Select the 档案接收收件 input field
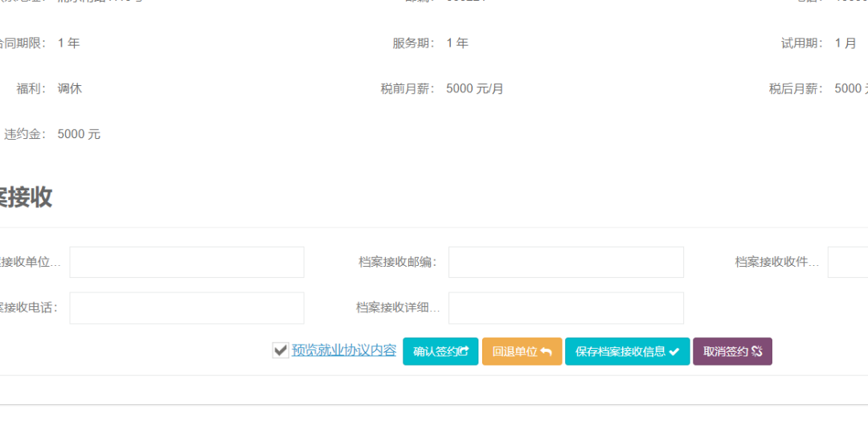This screenshot has width=868, height=425. coord(848,262)
